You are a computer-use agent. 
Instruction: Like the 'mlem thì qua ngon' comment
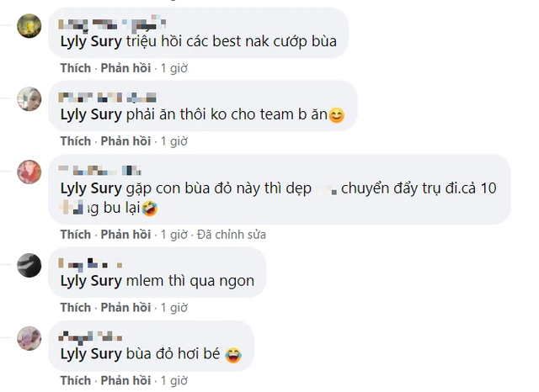tap(76, 307)
